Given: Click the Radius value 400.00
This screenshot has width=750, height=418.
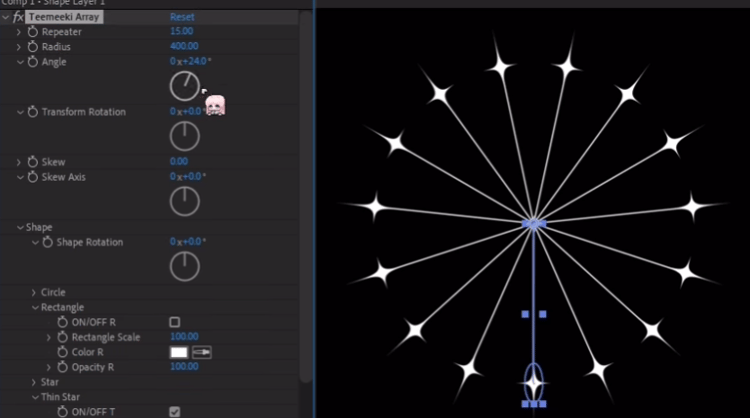Looking at the screenshot, I should point(184,46).
